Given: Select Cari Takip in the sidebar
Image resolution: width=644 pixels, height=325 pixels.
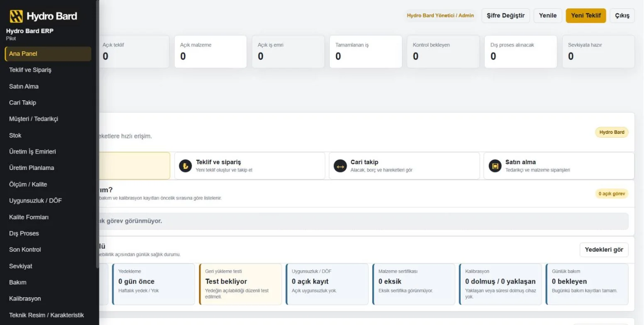Looking at the screenshot, I should 48,103.
